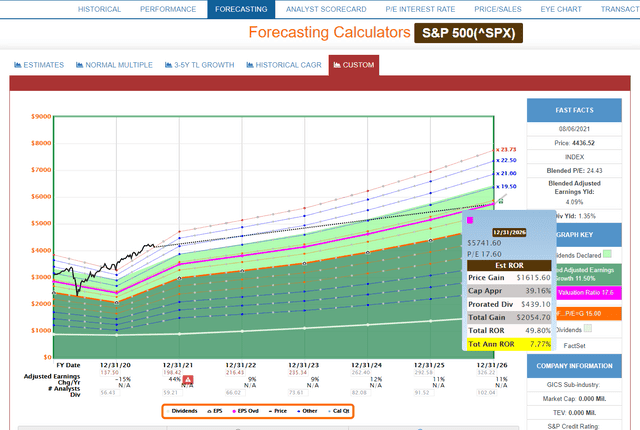Click the Price Gain $1615.60 row
The width and height of the screenshot is (640, 430).
coord(509,277)
